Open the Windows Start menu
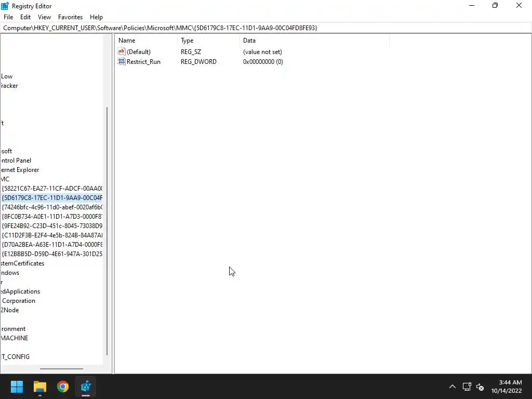 tap(17, 387)
